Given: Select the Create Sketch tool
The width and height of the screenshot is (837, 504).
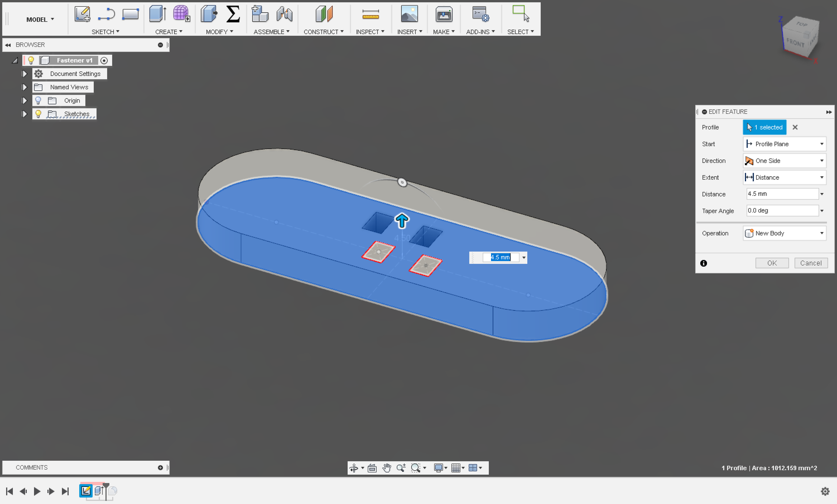Looking at the screenshot, I should coord(82,14).
